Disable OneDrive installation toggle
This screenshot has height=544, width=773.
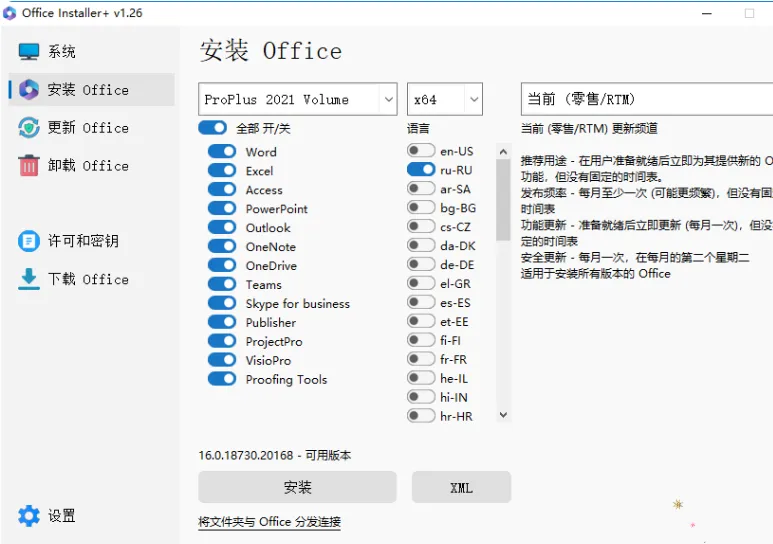tap(222, 265)
